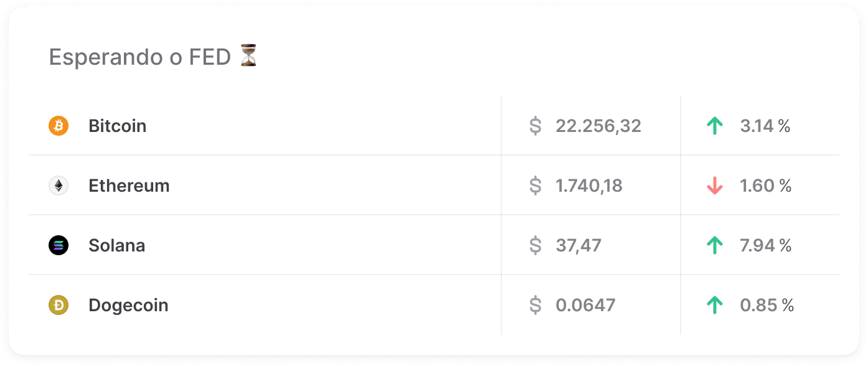Click the 7.94 % Solana change
Image resolution: width=868 pixels, height=366 pixels.
point(765,246)
